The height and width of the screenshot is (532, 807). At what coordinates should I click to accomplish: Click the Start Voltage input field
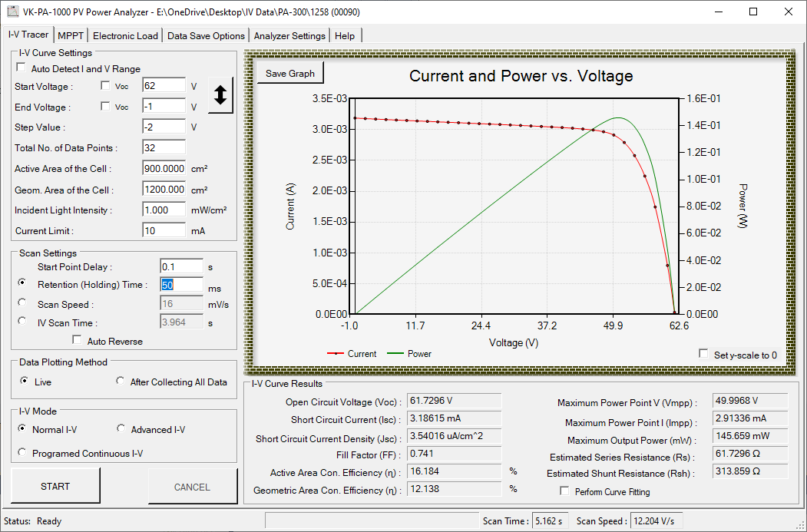164,85
